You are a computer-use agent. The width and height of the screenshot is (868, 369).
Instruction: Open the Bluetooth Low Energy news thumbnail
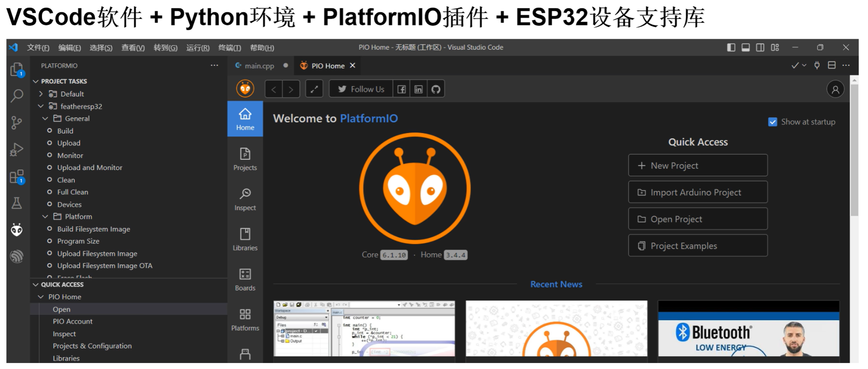(749, 329)
